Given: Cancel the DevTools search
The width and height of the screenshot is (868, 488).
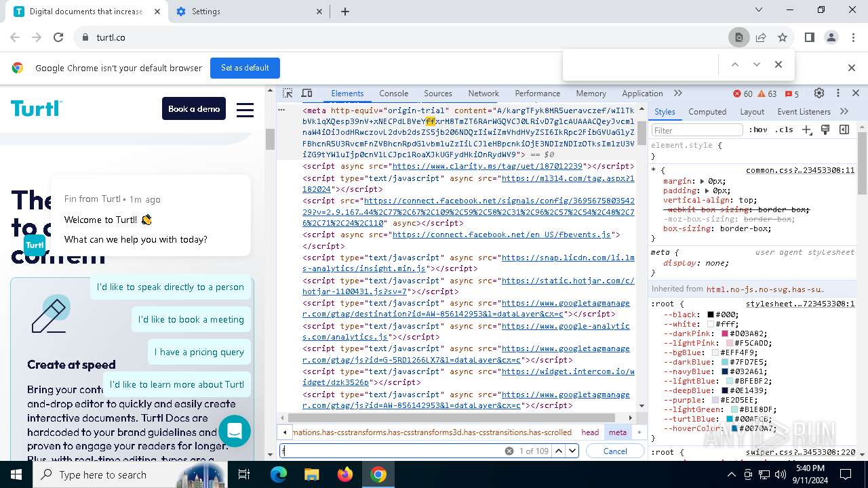Looking at the screenshot, I should (615, 451).
